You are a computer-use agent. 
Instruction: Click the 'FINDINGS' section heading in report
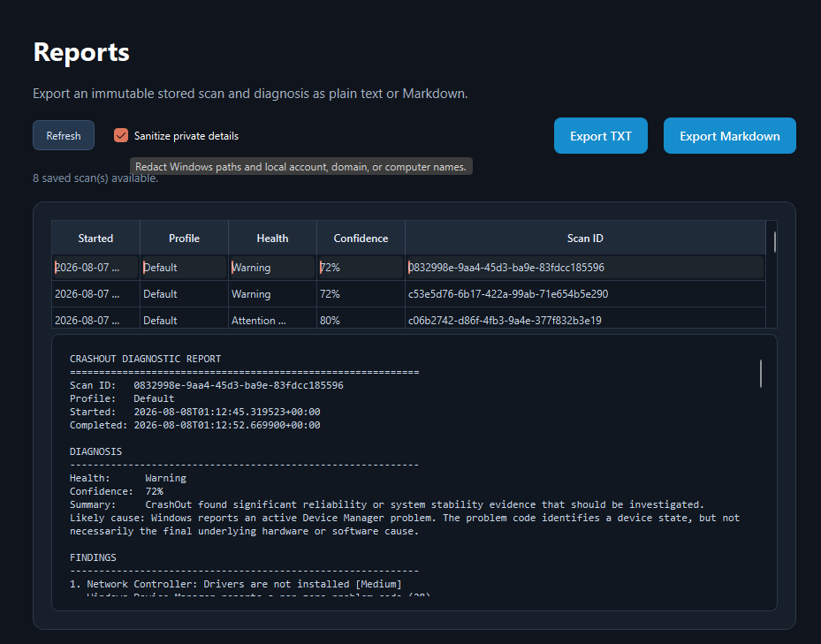pyautogui.click(x=93, y=557)
